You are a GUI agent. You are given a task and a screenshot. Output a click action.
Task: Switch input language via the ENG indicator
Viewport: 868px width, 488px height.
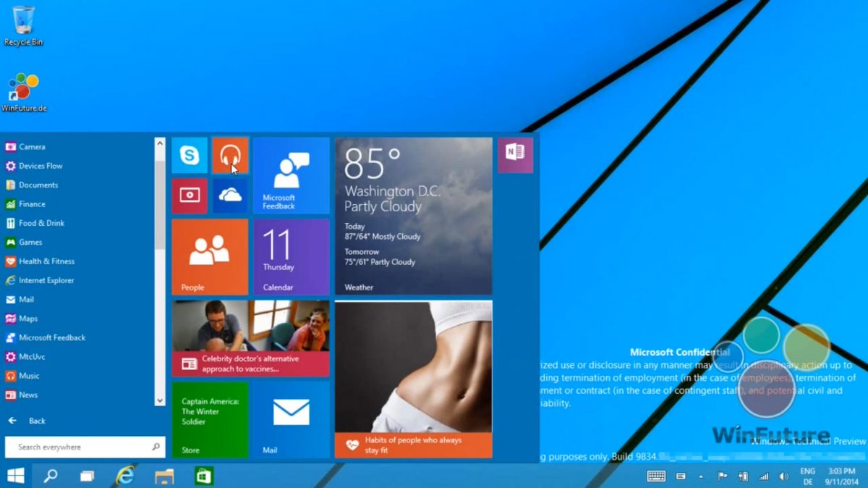pos(807,476)
